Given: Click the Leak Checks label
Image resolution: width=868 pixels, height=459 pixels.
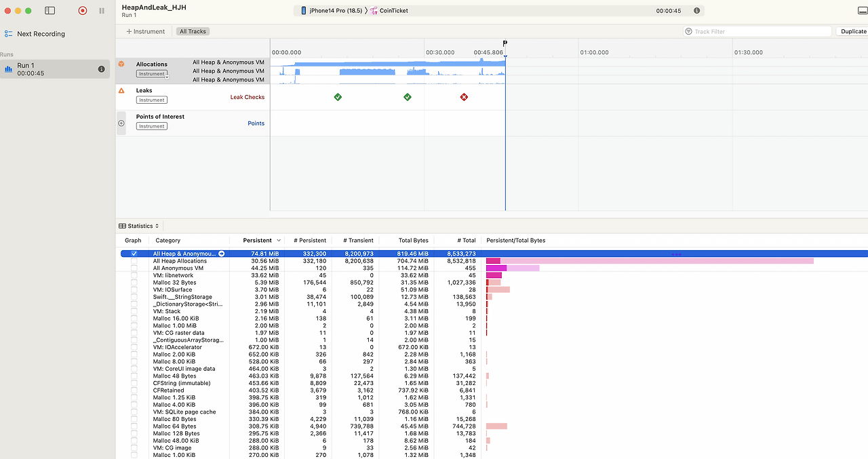Looking at the screenshot, I should pos(248,97).
